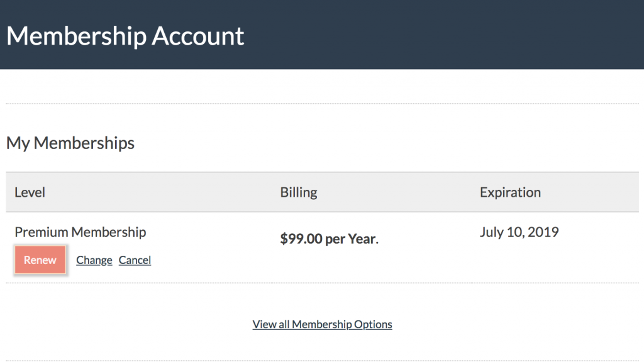644x362 pixels.
Task: Click the Level column header
Action: pos(30,192)
